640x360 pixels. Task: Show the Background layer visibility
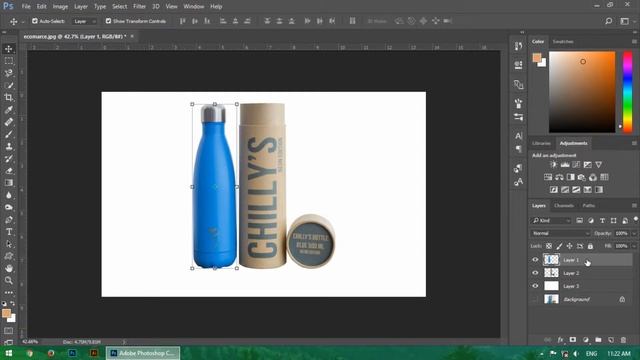tap(535, 299)
